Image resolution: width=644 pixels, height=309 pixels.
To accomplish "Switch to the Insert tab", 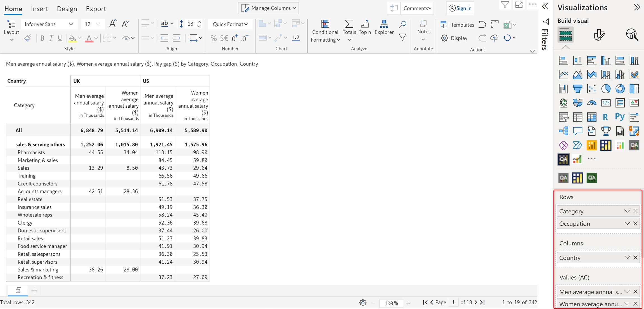I will coord(39,9).
